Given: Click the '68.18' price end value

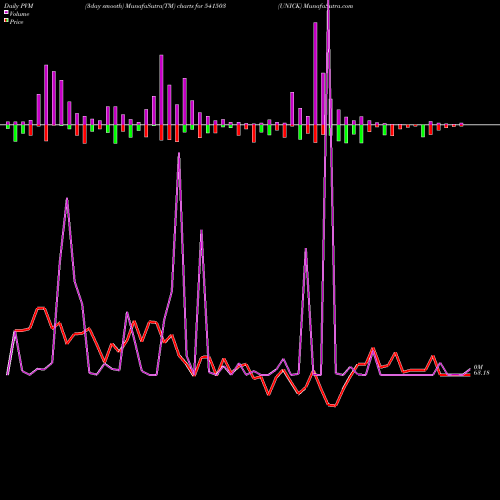Looking at the screenshot, I should [x=481, y=373].
